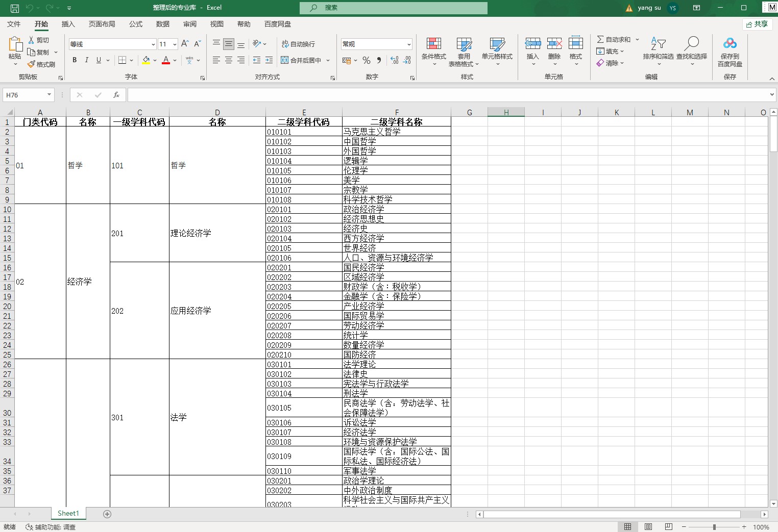
Task: Click the search box in title bar
Action: [393, 8]
